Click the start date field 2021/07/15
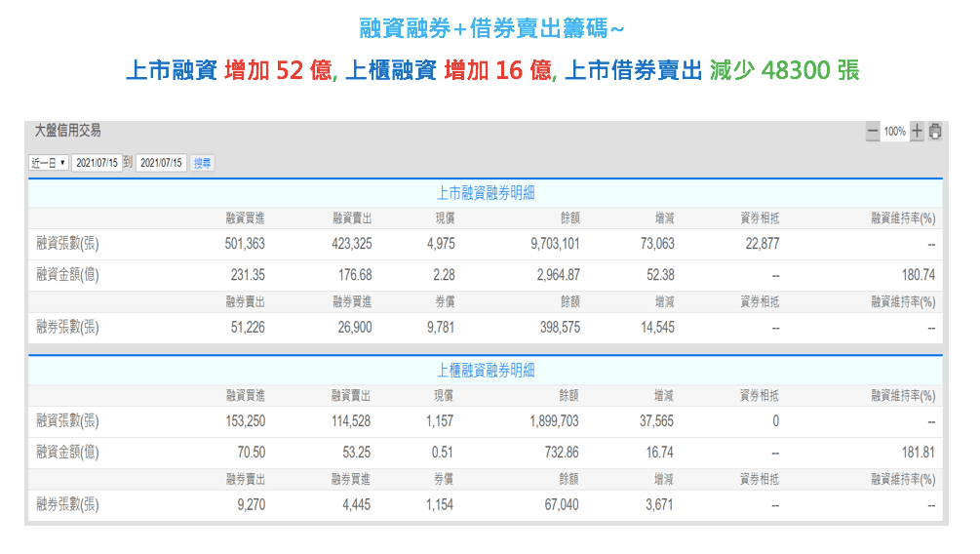The image size is (980, 554). click(x=97, y=163)
